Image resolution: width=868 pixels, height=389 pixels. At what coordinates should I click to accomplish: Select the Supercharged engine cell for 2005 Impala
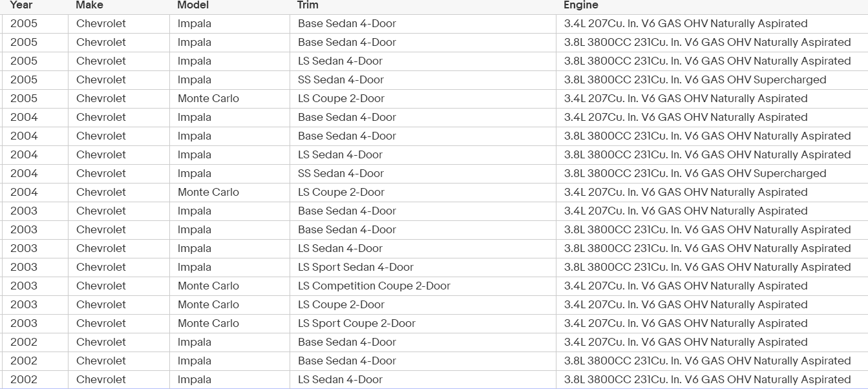(x=712, y=79)
